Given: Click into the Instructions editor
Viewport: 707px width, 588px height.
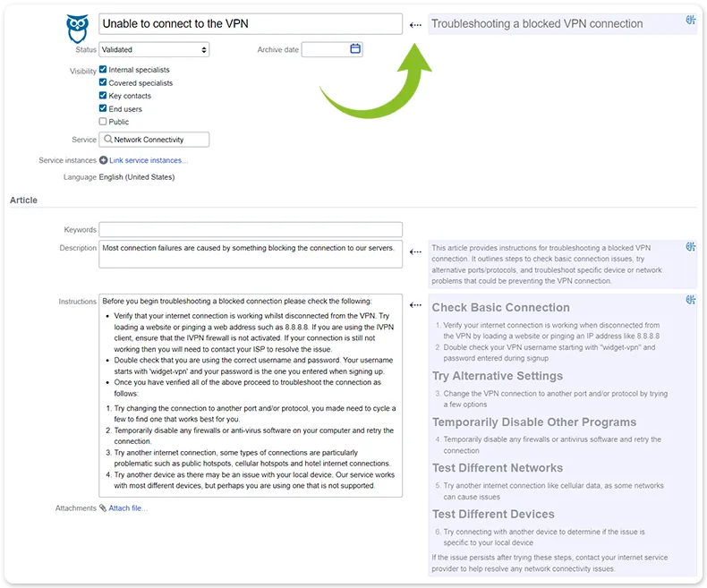Looking at the screenshot, I should pos(251,396).
